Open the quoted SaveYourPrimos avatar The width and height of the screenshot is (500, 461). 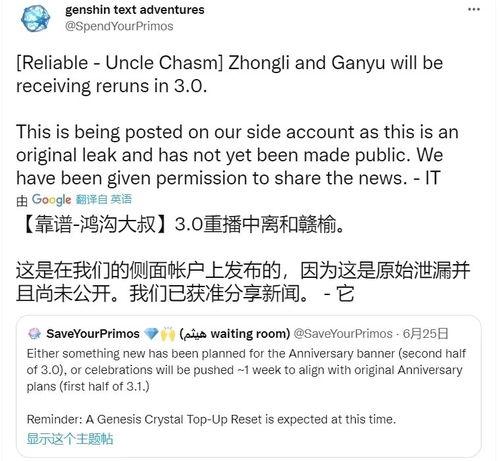34,334
